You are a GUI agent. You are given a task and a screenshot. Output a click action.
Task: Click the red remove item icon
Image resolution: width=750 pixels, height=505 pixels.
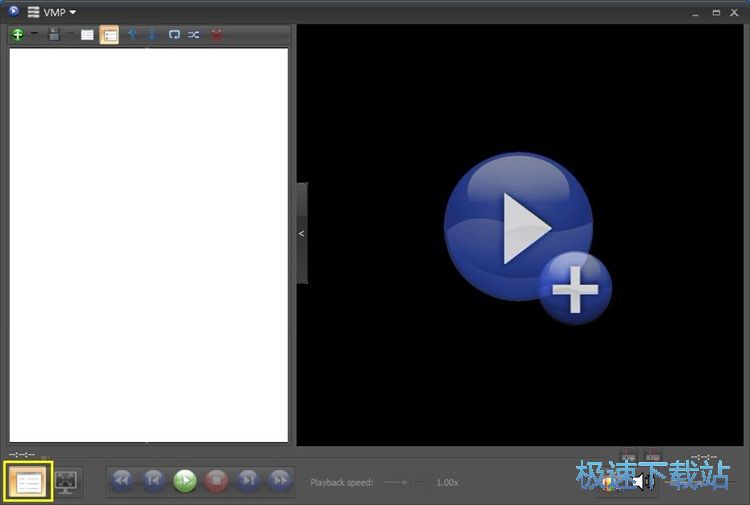point(217,34)
